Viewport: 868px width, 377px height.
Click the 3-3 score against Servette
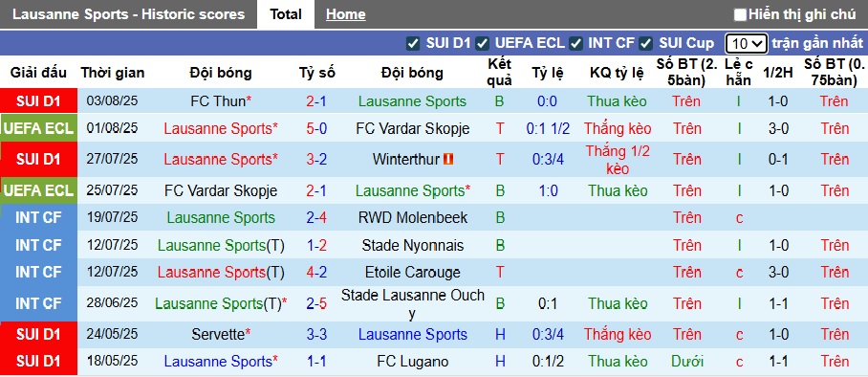coord(316,335)
